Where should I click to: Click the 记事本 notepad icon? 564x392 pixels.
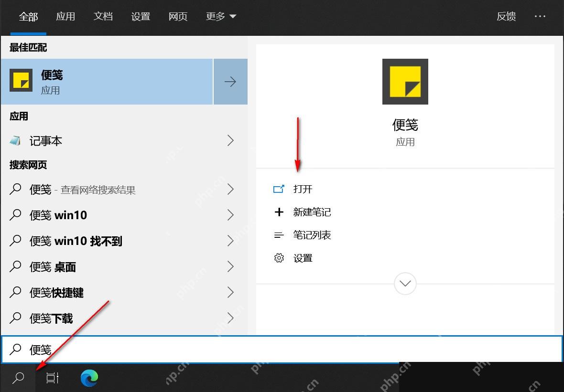click(15, 140)
